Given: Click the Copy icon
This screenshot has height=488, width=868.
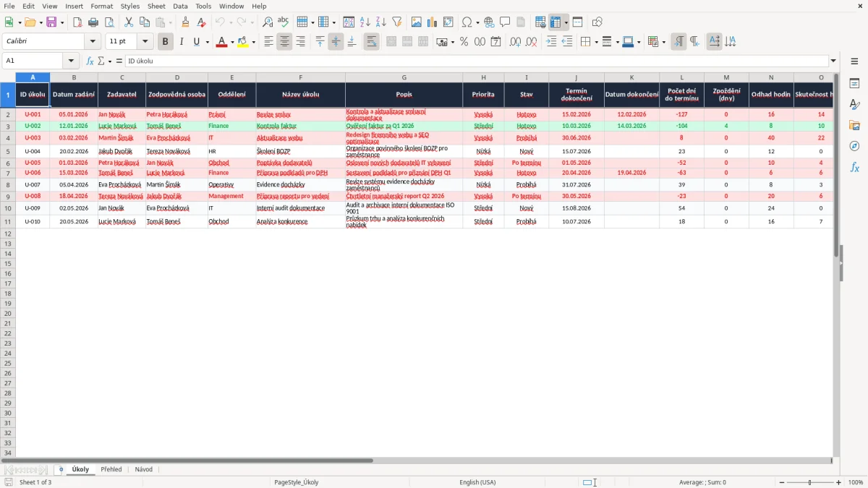Looking at the screenshot, I should pyautogui.click(x=145, y=22).
